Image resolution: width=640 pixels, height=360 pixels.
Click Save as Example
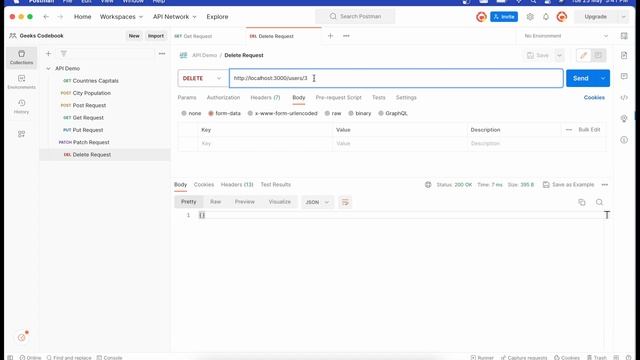point(569,184)
